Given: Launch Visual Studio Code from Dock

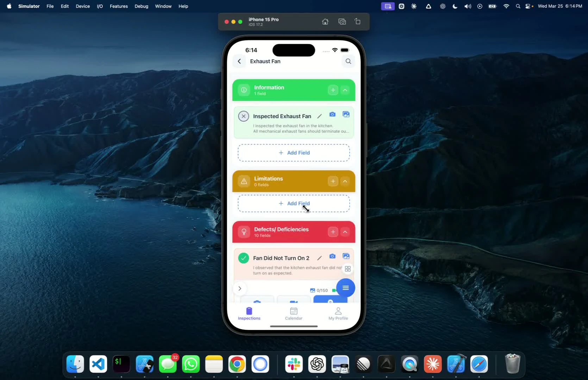Looking at the screenshot, I should [98, 364].
